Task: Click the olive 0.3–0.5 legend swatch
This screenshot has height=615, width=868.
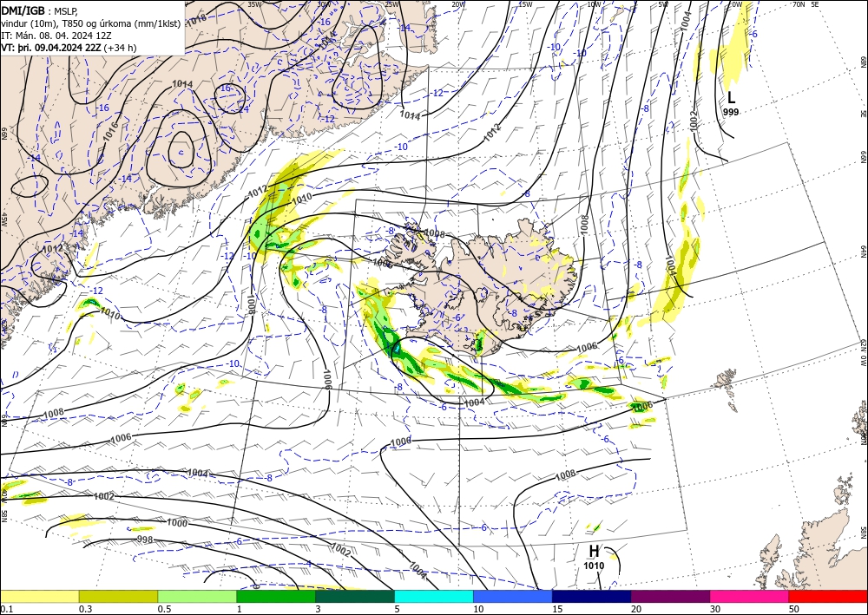Action: (x=118, y=596)
